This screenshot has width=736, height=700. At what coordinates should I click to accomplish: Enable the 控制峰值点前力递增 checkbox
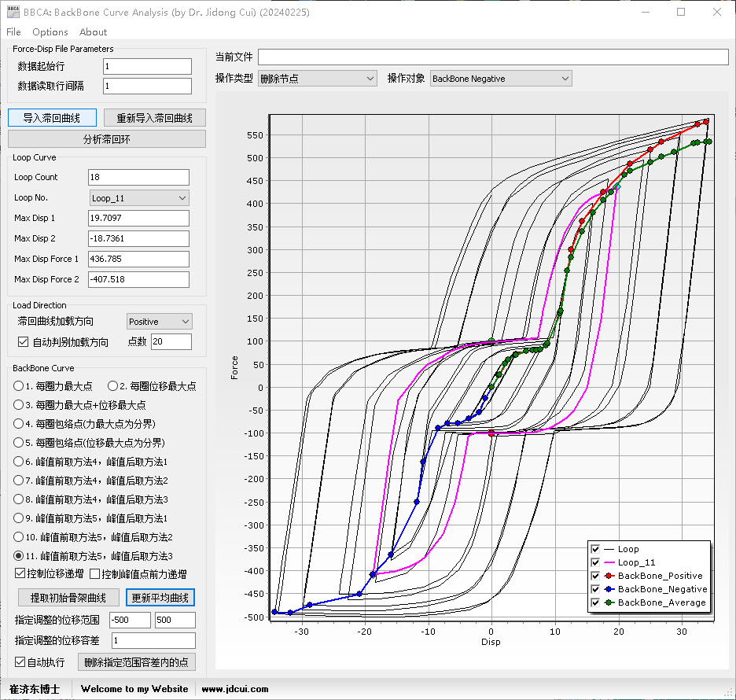point(95,573)
